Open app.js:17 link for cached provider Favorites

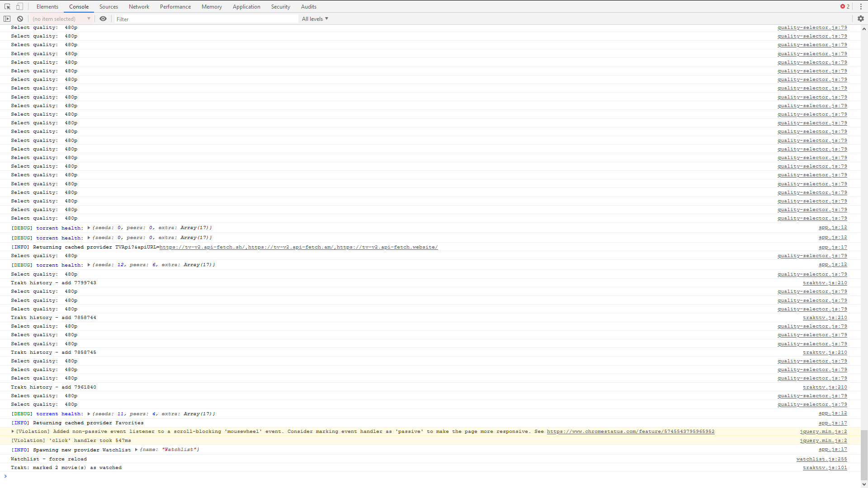coord(833,423)
